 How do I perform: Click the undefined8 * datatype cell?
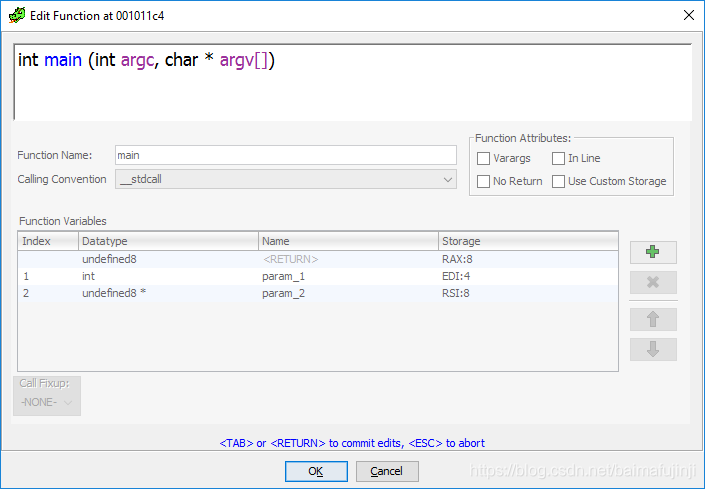[x=168, y=293]
